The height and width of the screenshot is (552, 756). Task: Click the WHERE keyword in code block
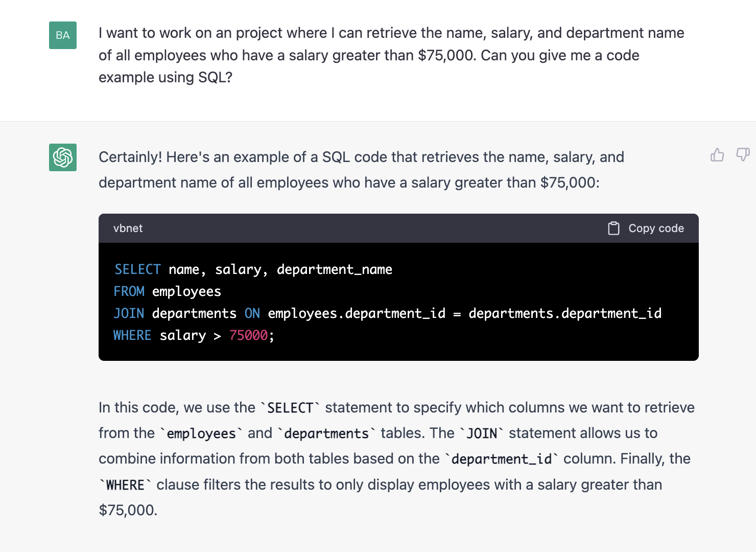click(132, 335)
